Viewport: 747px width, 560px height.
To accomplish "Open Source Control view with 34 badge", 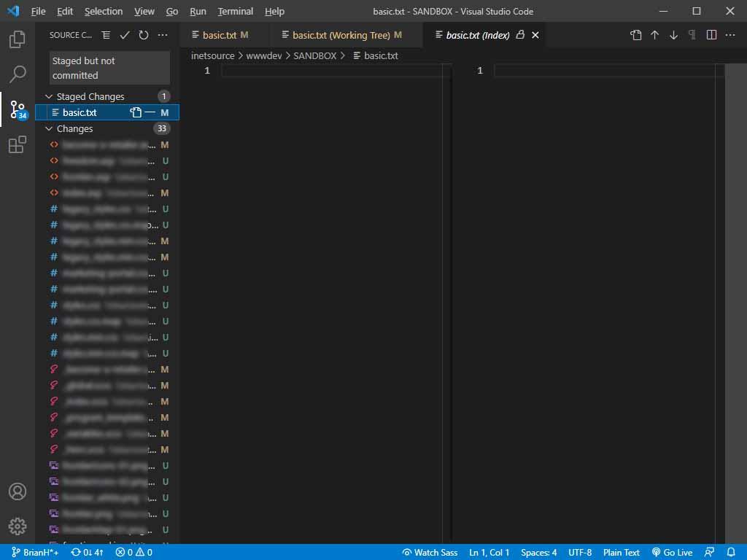I will tap(18, 109).
